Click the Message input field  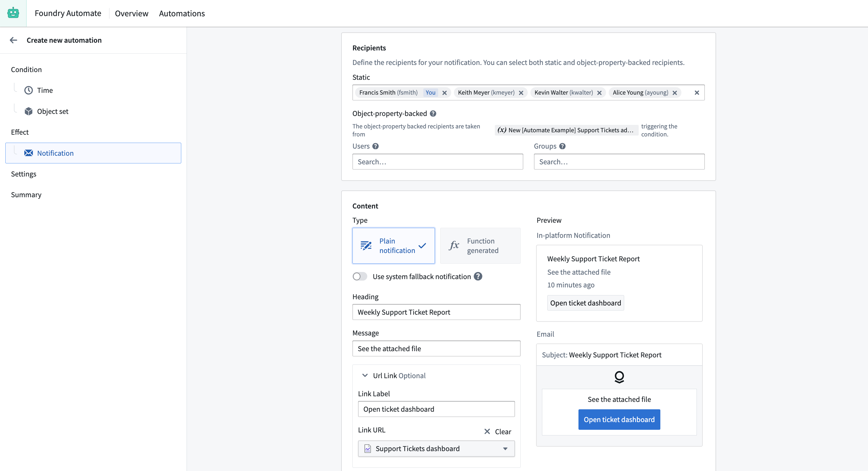point(436,349)
